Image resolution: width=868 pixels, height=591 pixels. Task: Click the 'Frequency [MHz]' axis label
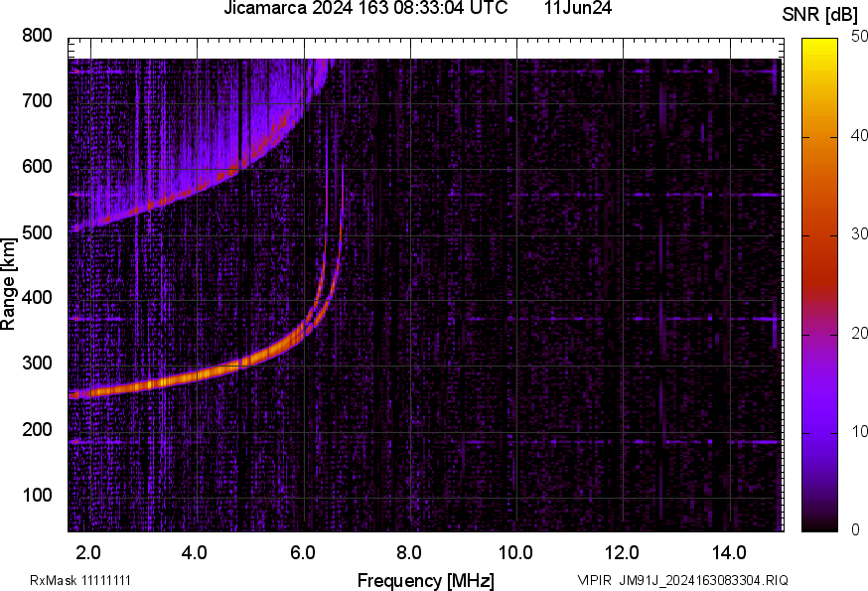(426, 580)
